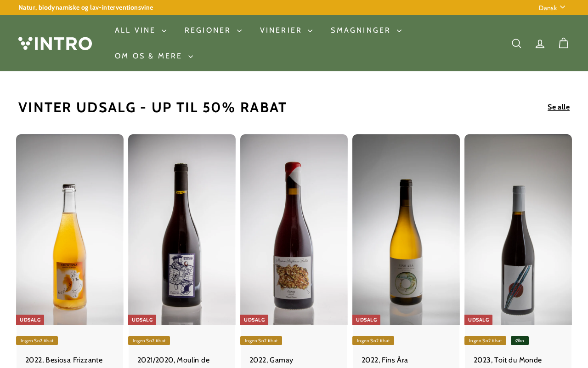Viewport: 588px width, 368px height.
Task: Expand the REGIONER menu
Action: click(x=213, y=30)
